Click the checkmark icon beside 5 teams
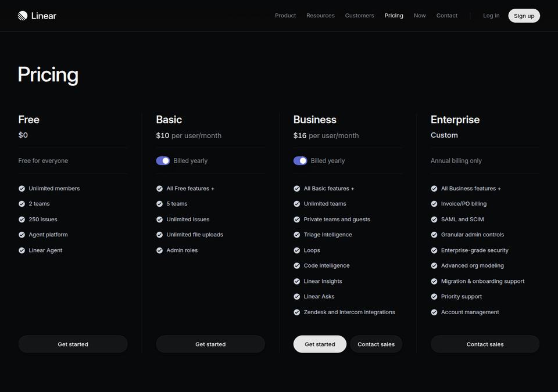This screenshot has height=392, width=558. point(159,204)
